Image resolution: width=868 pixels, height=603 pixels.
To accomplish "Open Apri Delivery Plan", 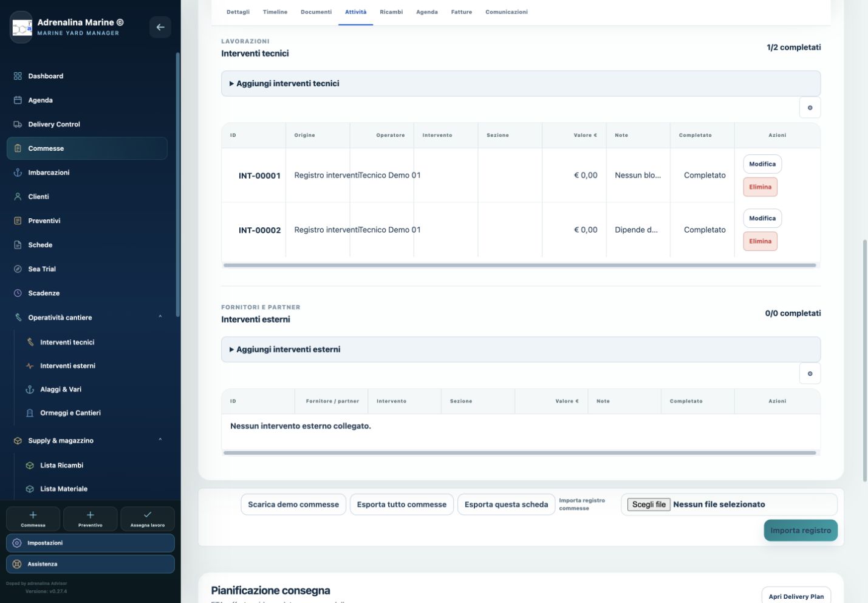I will 796,596.
